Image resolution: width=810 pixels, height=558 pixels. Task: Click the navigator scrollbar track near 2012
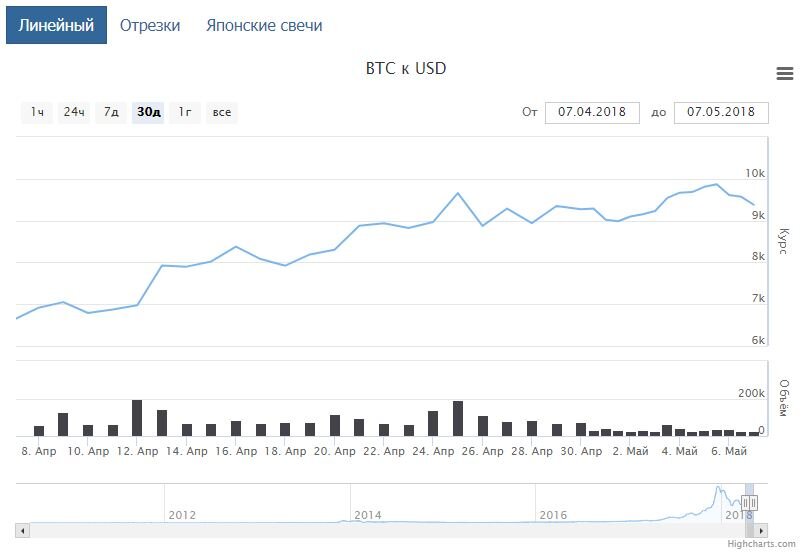click(x=180, y=530)
